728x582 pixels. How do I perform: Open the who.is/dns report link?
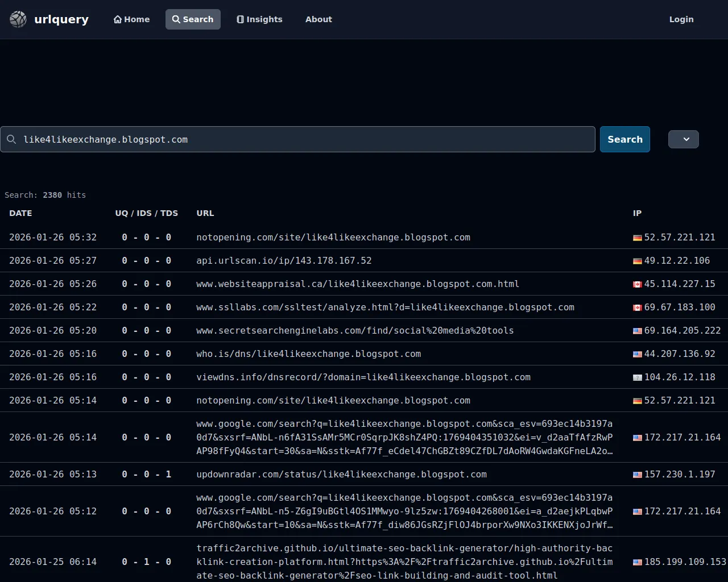[x=308, y=354]
